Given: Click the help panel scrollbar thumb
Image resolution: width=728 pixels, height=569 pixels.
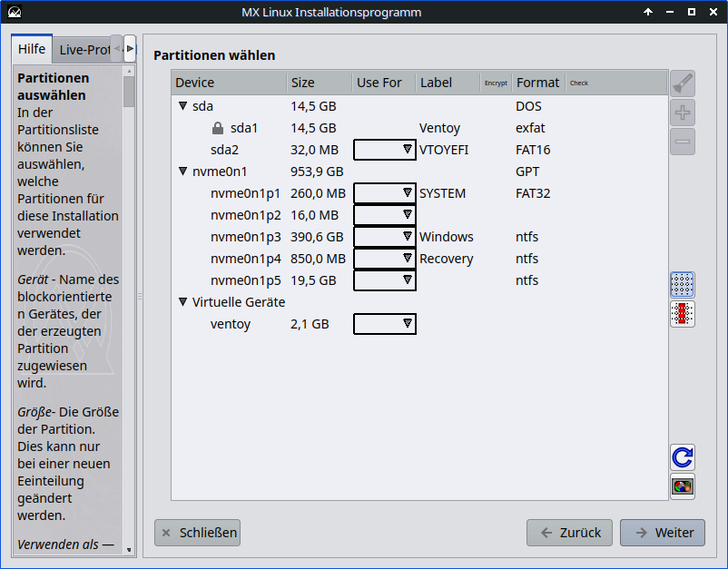Looking at the screenshot, I should pyautogui.click(x=129, y=92).
